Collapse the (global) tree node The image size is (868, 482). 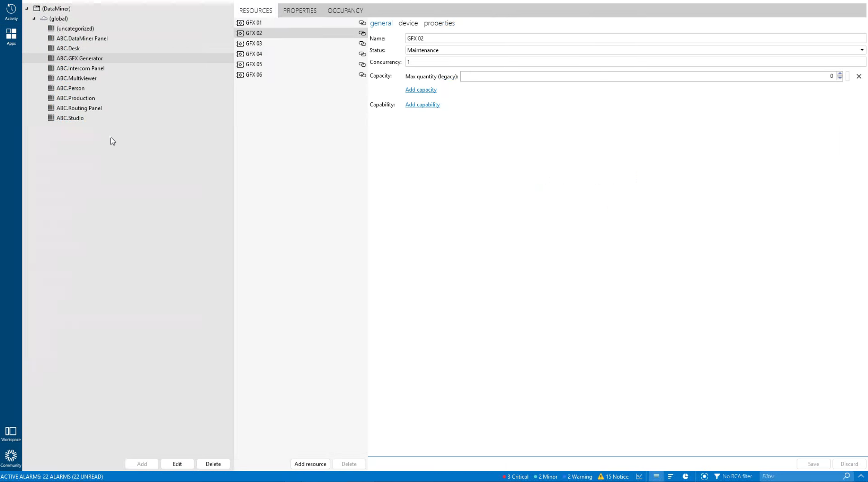pyautogui.click(x=34, y=19)
